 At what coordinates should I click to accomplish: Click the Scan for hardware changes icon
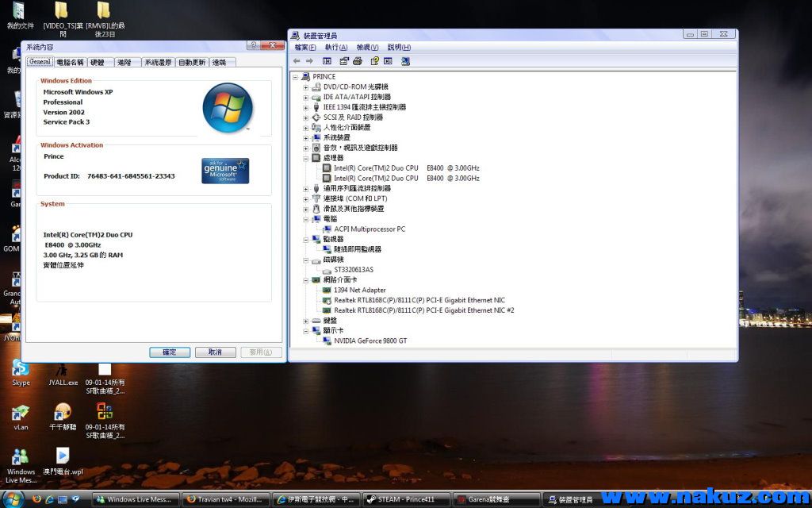pos(405,61)
